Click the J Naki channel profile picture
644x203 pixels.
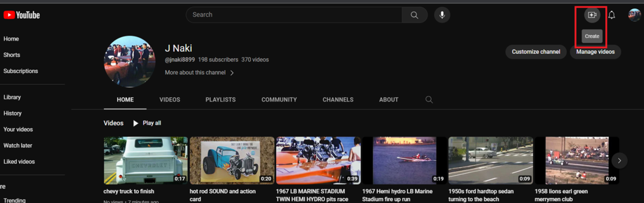tap(130, 62)
